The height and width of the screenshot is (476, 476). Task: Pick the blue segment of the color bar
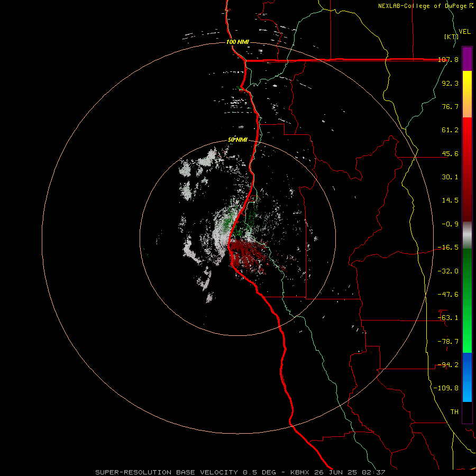[467, 377]
